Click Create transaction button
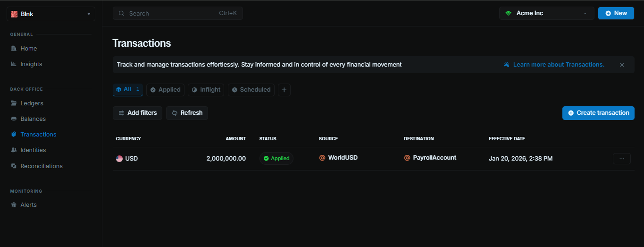Screen dimensions: 644x247 tap(598, 113)
